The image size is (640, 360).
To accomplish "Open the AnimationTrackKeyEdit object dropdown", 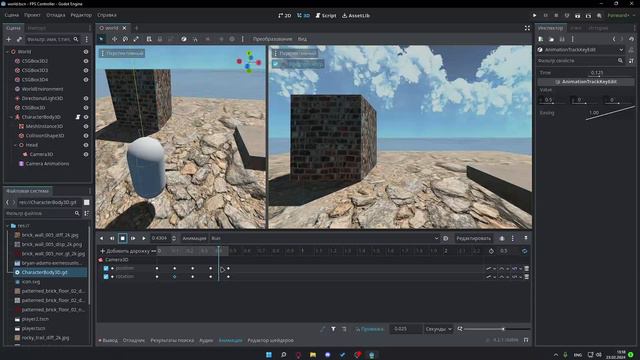I will (581, 50).
